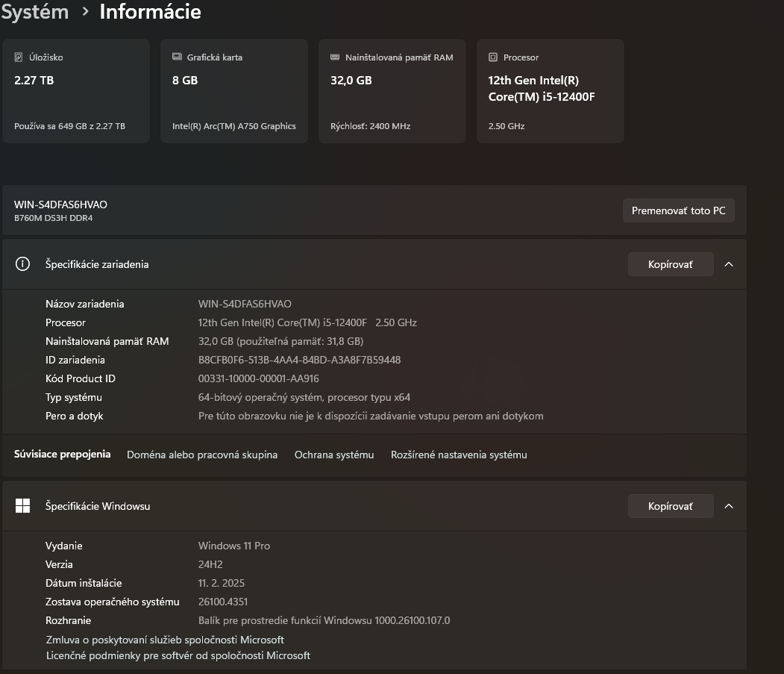Click the PC name WIN-S4DFAS6HVAO in the header

(60, 205)
